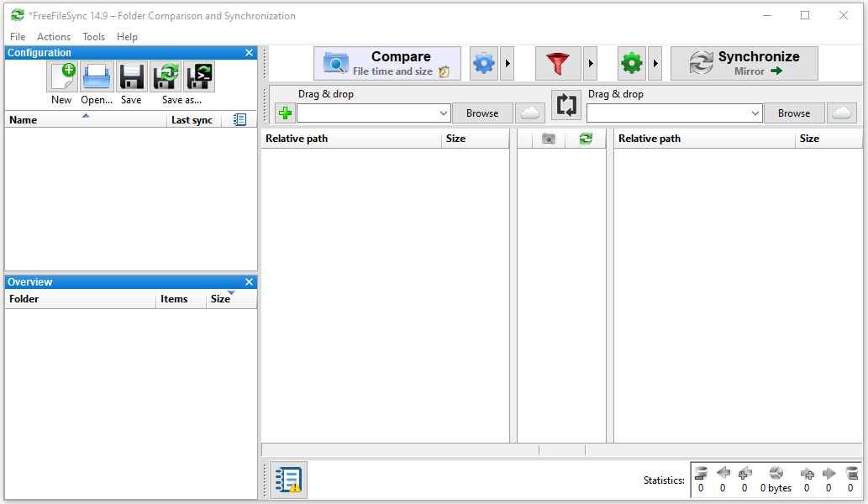Sort overview by Size column
Viewport: 868px width, 504px height.
tap(231, 299)
